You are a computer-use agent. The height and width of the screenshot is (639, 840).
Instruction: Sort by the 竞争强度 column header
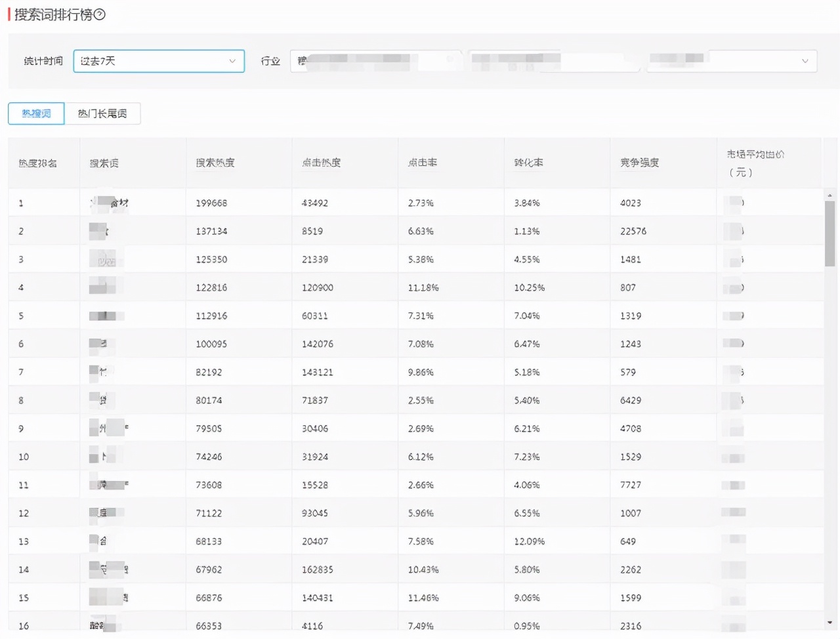point(640,163)
